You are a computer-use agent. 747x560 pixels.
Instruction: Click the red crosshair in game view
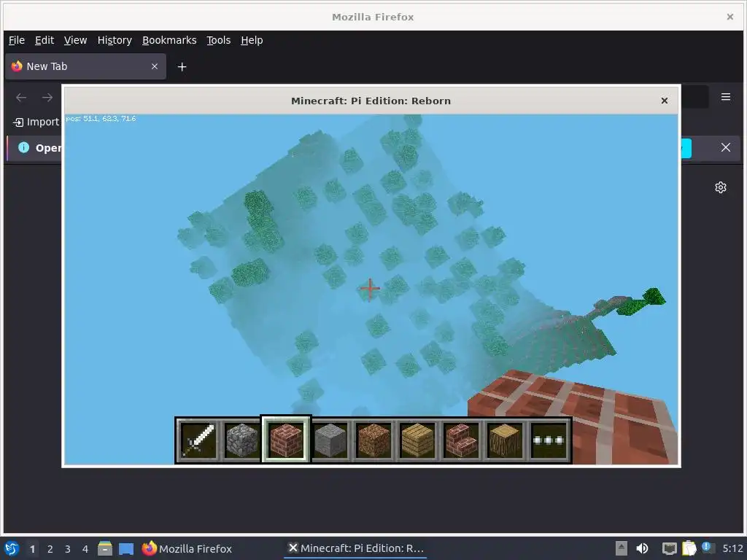coord(370,288)
